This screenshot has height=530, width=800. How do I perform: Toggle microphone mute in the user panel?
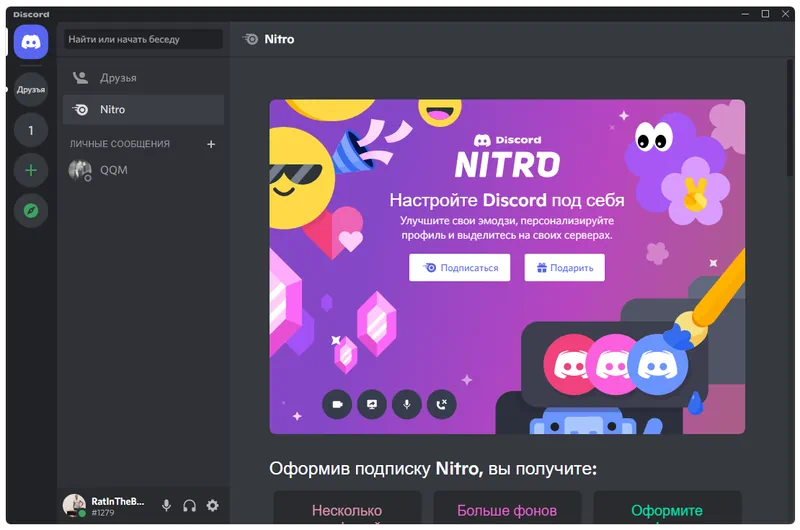tap(167, 506)
